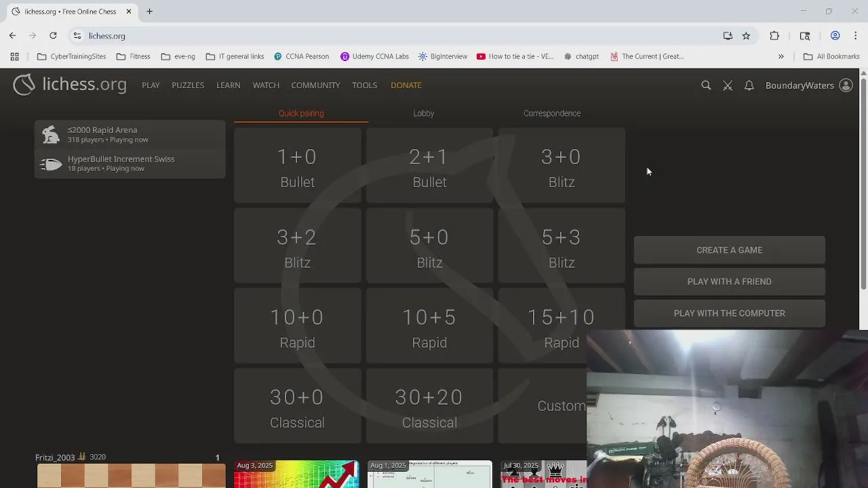Click the lichess.org address bar
Image resolution: width=868 pixels, height=488 pixels.
pyautogui.click(x=400, y=36)
